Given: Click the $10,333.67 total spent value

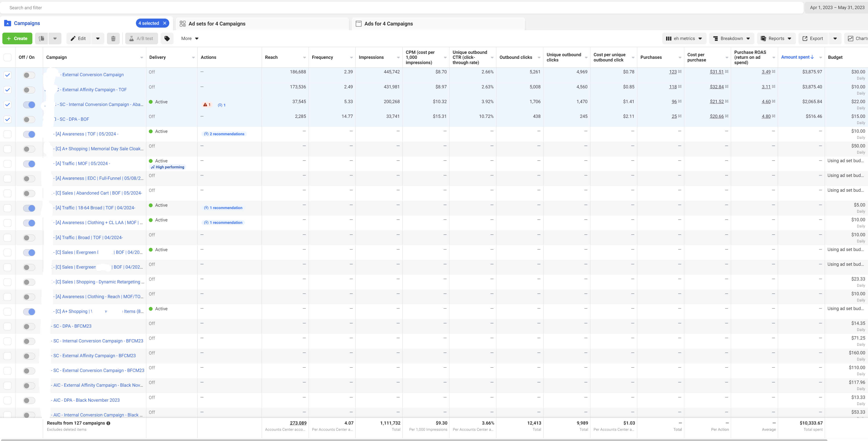Looking at the screenshot, I should [x=811, y=423].
